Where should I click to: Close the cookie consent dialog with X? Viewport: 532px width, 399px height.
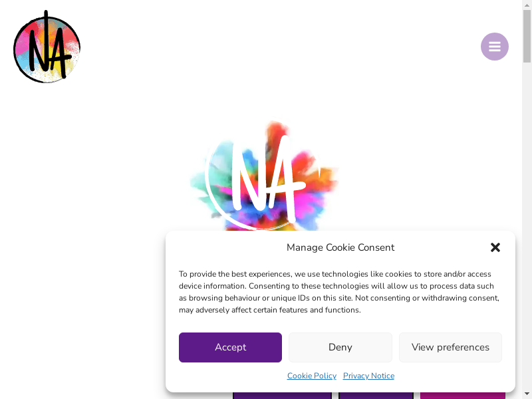click(495, 247)
